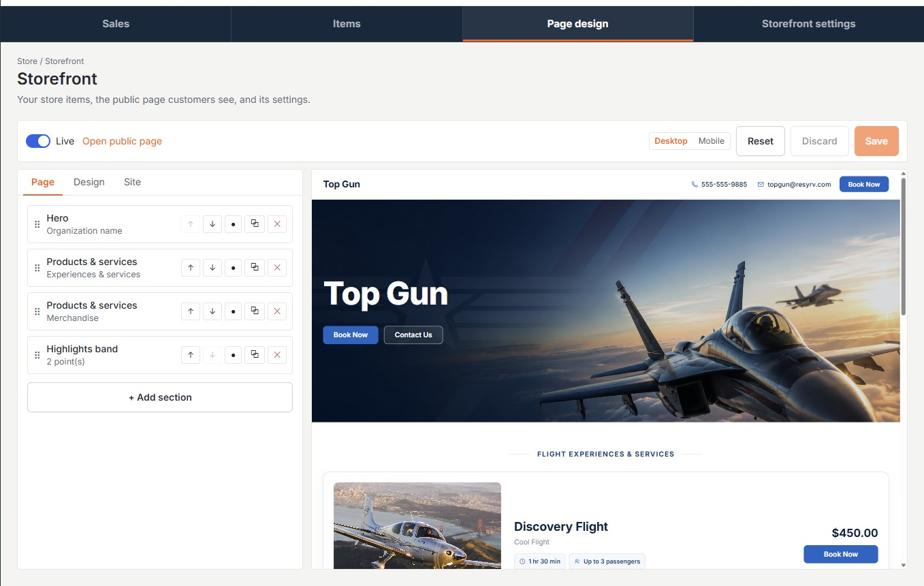Go to Storefront settings tab
Viewport: 924px width, 586px height.
808,24
